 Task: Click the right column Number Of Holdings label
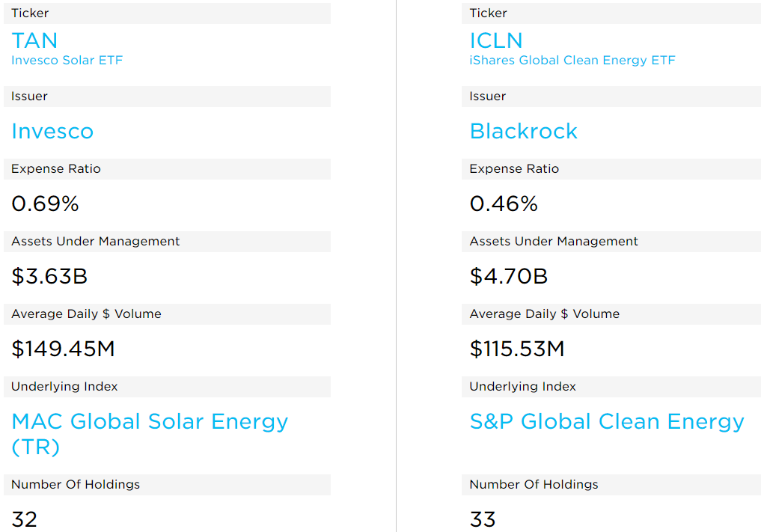point(534,485)
